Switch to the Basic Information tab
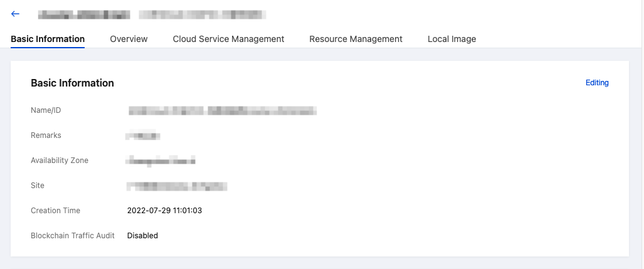This screenshot has height=269, width=644. point(48,39)
